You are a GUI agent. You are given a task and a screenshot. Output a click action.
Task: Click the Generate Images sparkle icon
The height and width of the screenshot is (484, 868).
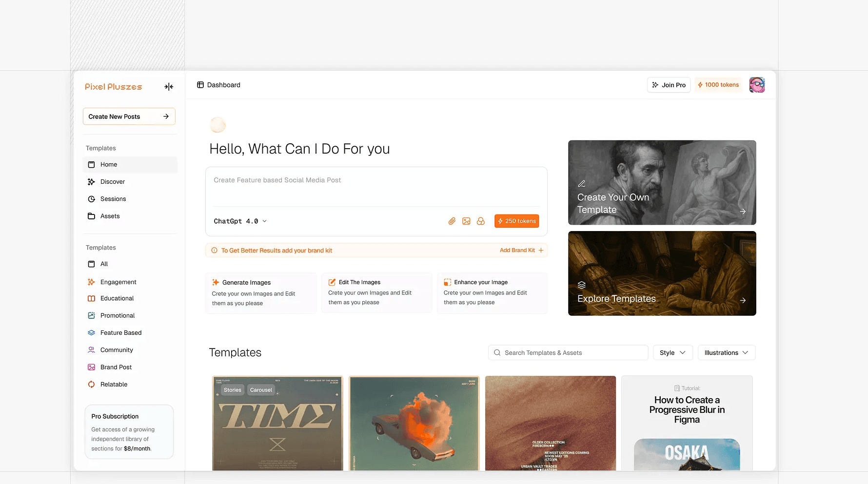(216, 282)
